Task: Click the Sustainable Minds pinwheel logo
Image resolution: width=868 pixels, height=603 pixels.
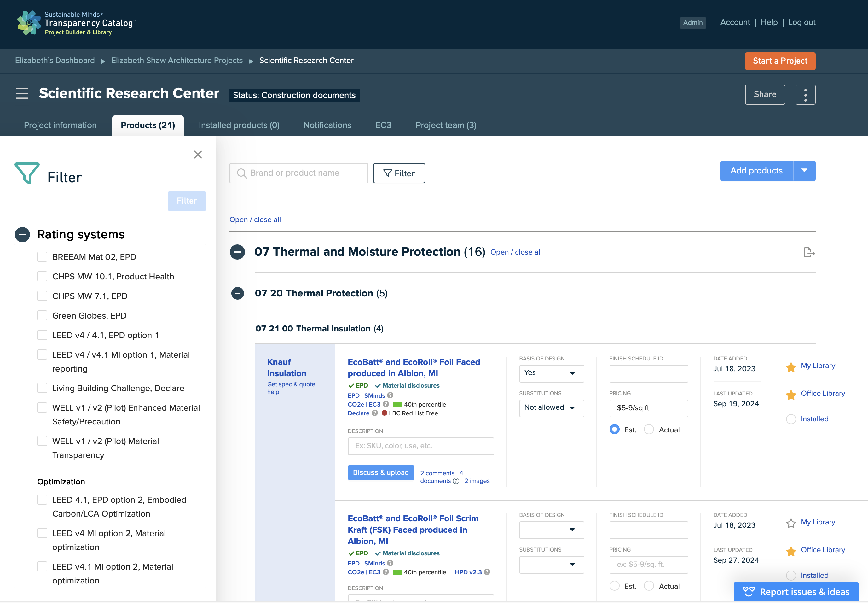Action: (29, 23)
